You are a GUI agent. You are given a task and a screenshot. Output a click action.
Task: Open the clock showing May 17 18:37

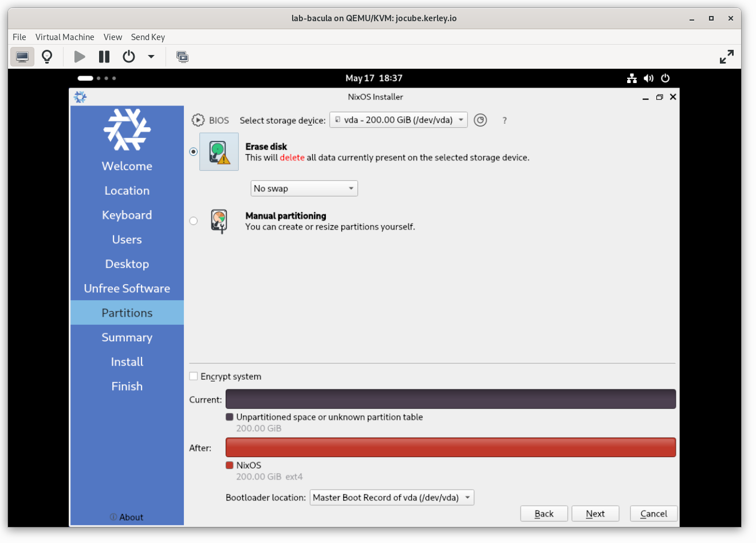(374, 78)
